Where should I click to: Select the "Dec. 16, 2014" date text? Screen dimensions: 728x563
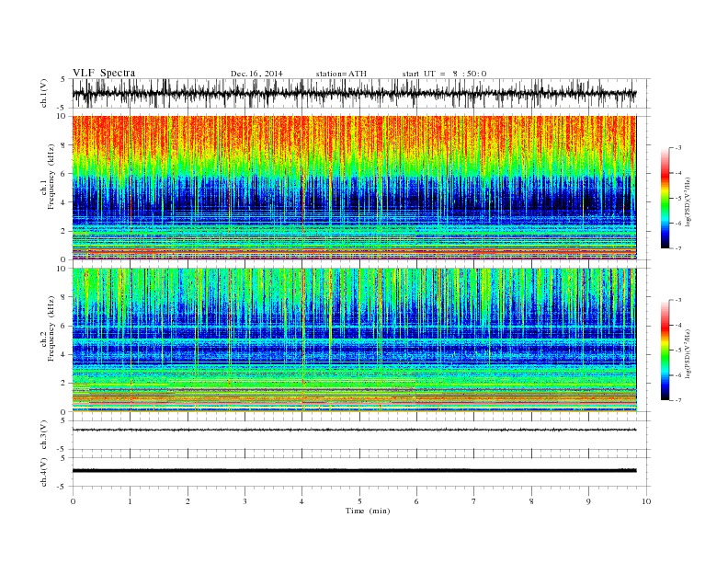(256, 74)
